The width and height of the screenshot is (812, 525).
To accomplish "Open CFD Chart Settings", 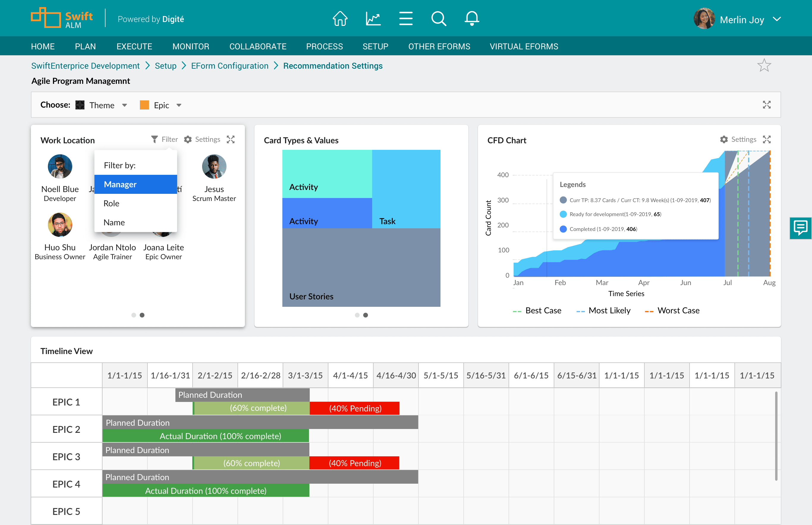I will click(x=738, y=139).
